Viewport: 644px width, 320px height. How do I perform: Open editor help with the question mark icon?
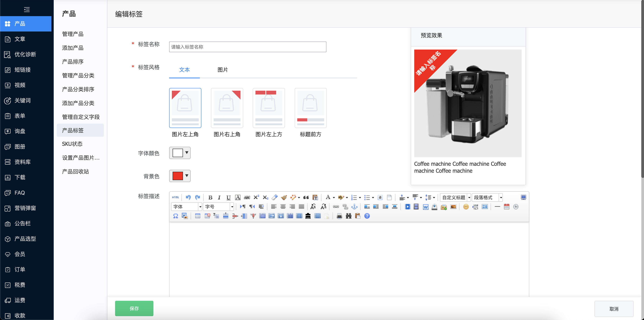click(367, 216)
